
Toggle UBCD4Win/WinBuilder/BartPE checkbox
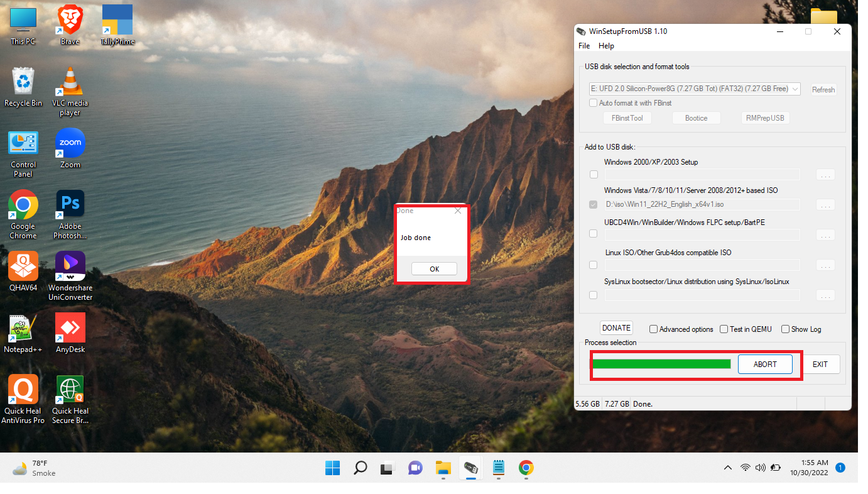pos(594,234)
